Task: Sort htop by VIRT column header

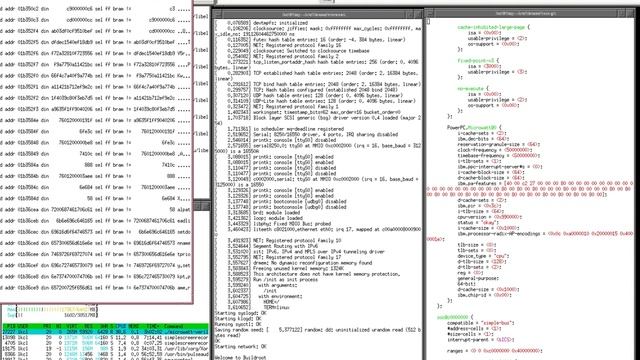Action: click(x=72, y=327)
